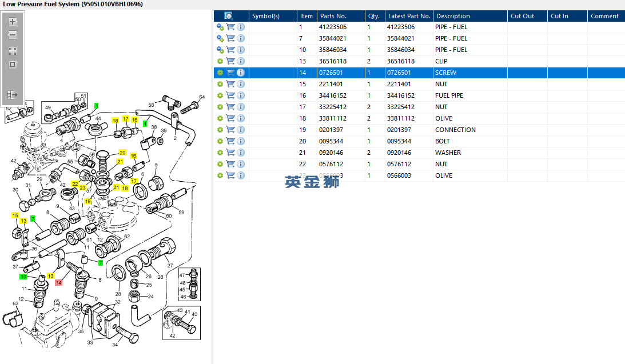Click green gear icon for OLIVE 33811112
Image resolution: width=625 pixels, height=364 pixels.
click(220, 118)
